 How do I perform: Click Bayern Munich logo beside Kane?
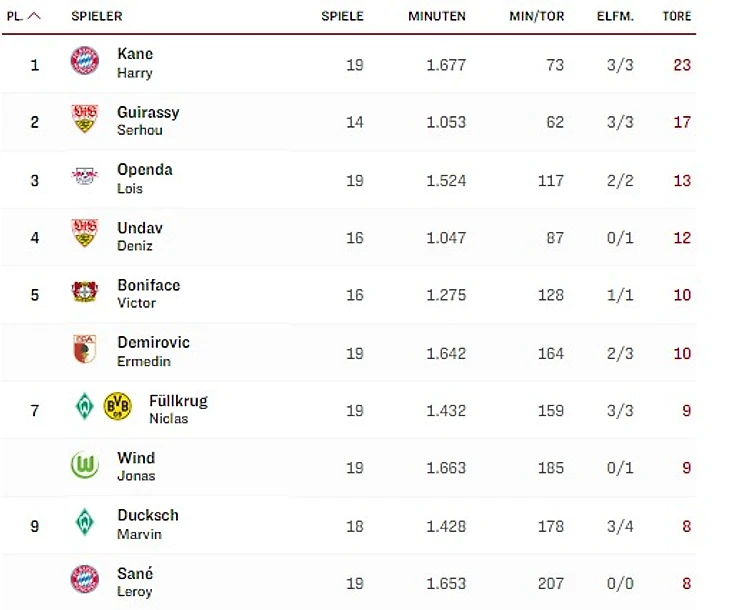(85, 62)
